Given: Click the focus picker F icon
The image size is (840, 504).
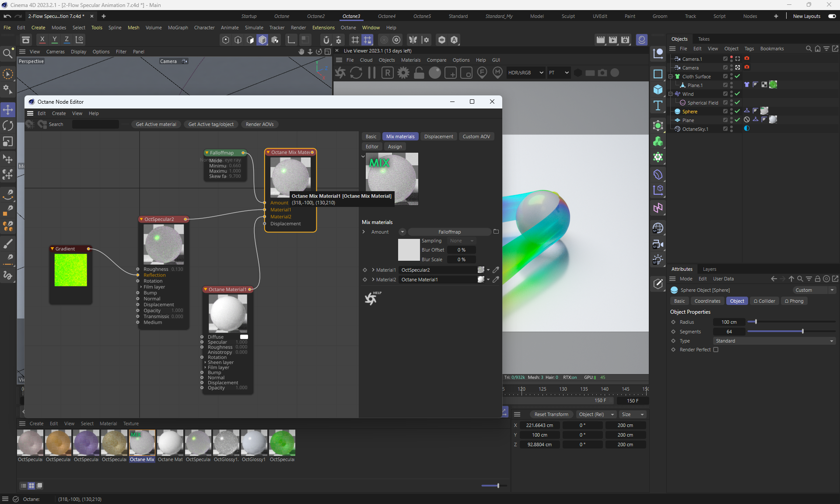Looking at the screenshot, I should click(482, 73).
